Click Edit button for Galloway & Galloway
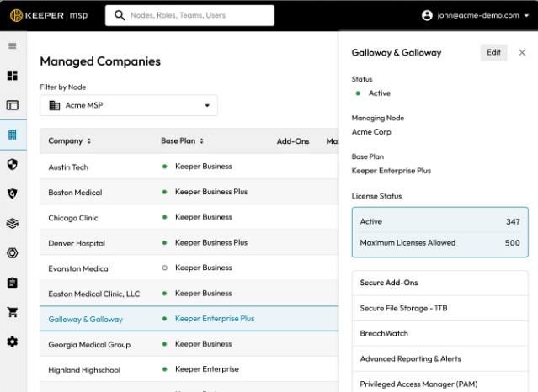This screenshot has height=392, width=538. pyautogui.click(x=493, y=52)
